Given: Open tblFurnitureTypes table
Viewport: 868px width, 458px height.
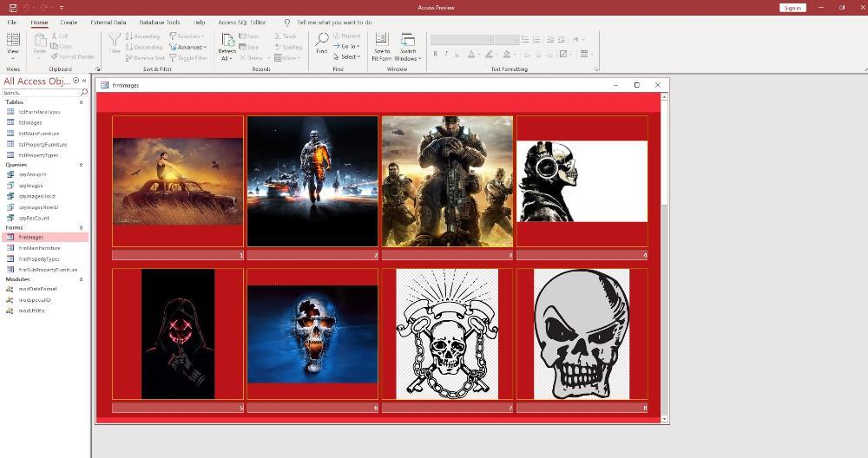Looking at the screenshot, I should pos(39,112).
